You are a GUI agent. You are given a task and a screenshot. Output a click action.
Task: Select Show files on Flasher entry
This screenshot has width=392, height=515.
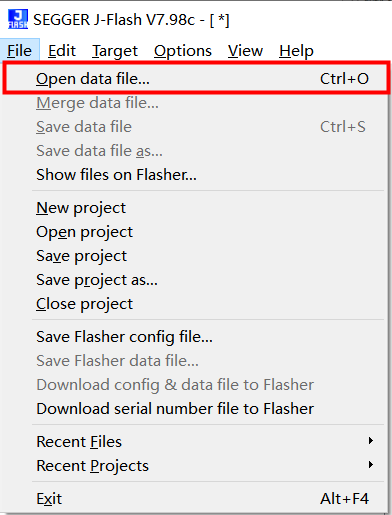coord(196,175)
